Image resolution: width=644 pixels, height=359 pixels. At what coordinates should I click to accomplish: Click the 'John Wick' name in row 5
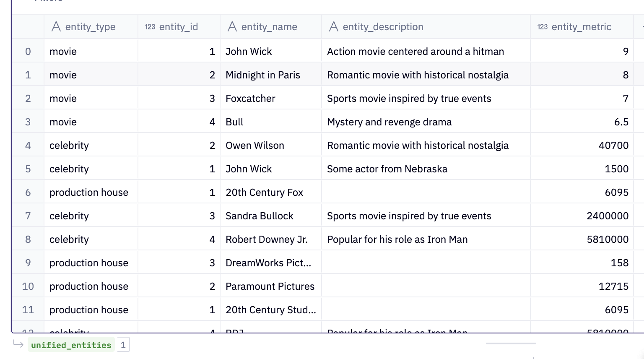click(249, 169)
